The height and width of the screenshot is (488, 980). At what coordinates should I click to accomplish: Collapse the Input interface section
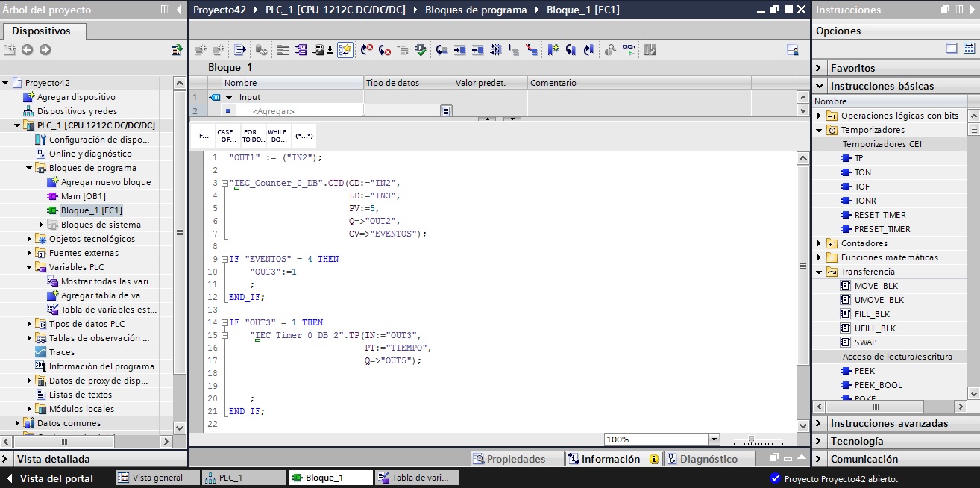pyautogui.click(x=229, y=97)
